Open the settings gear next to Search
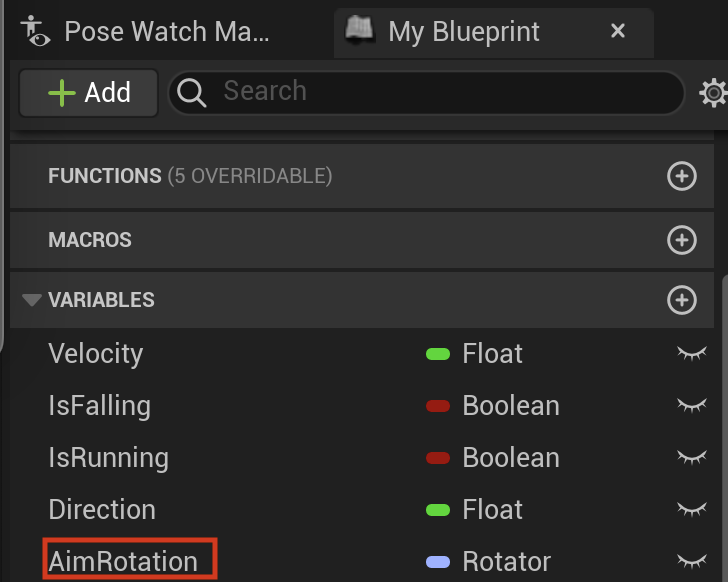728x582 pixels. [x=714, y=93]
